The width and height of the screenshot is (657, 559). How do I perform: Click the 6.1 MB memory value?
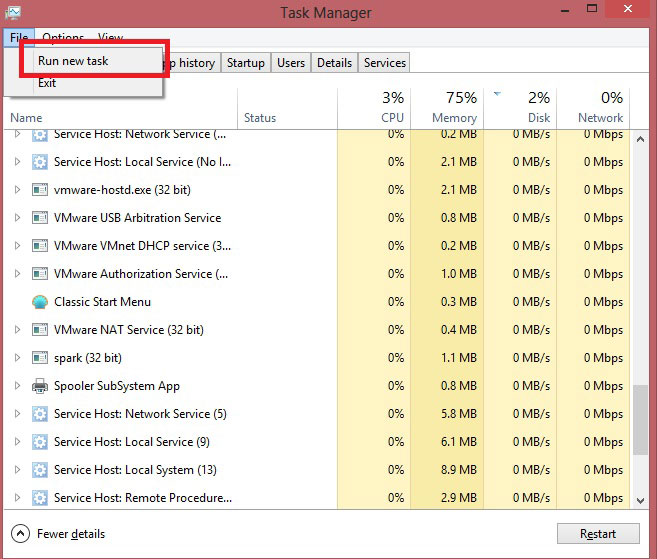(458, 442)
